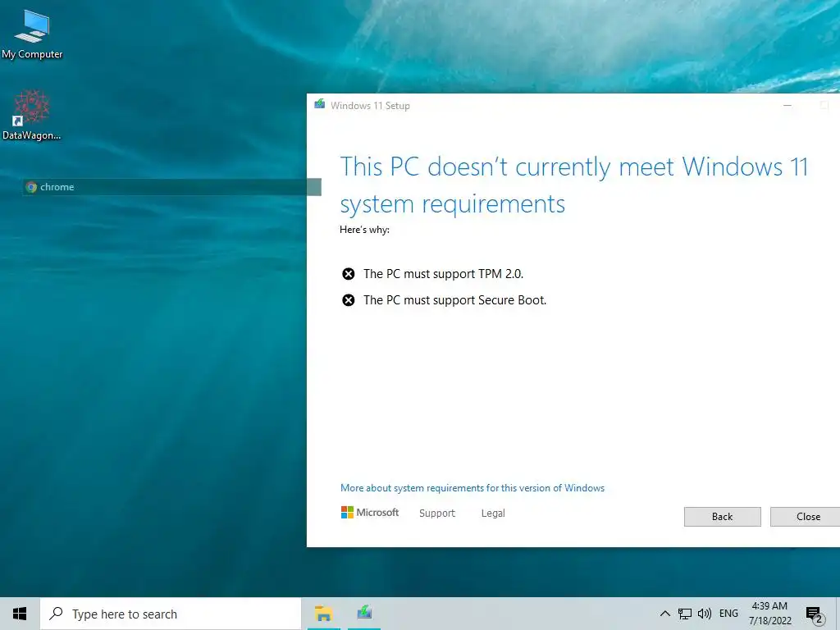
Task: Show hidden system tray icons
Action: click(664, 614)
